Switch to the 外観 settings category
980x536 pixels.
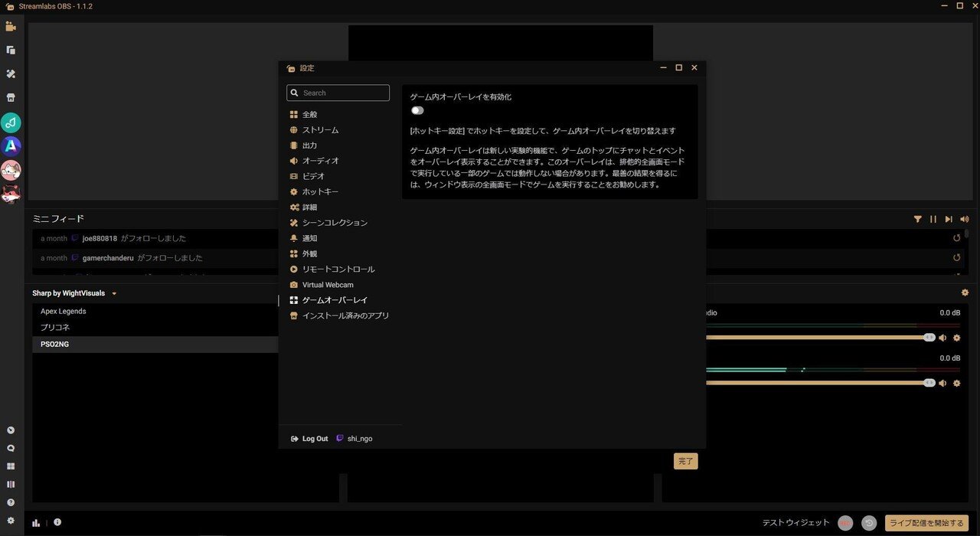(309, 253)
